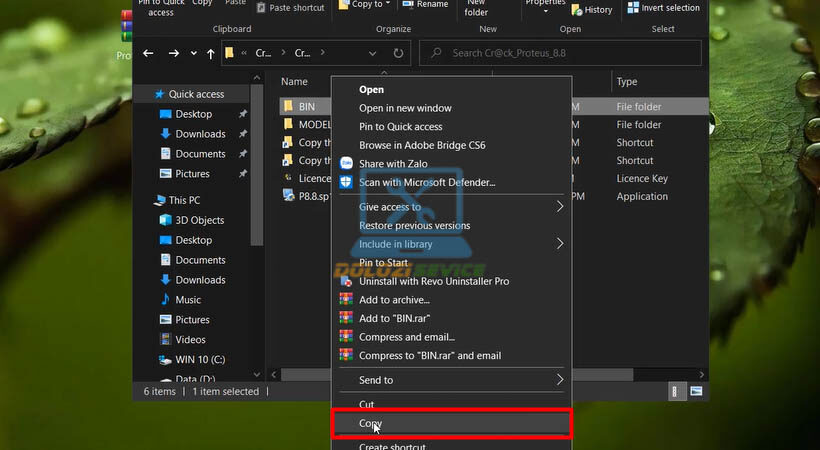
Task: Choose Open in new window
Action: (405, 108)
